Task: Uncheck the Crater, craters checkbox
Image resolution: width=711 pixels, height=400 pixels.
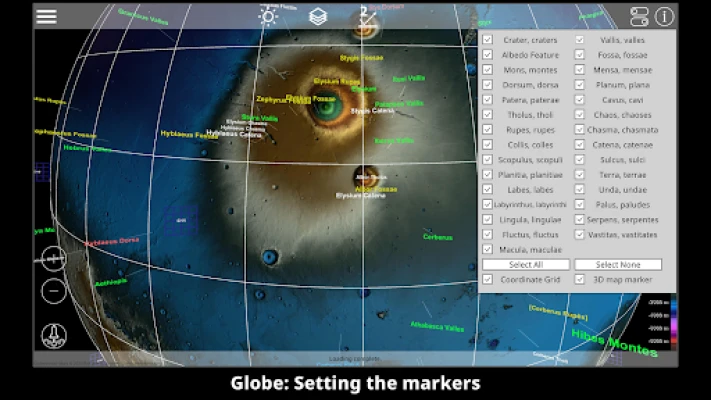Action: pyautogui.click(x=488, y=41)
